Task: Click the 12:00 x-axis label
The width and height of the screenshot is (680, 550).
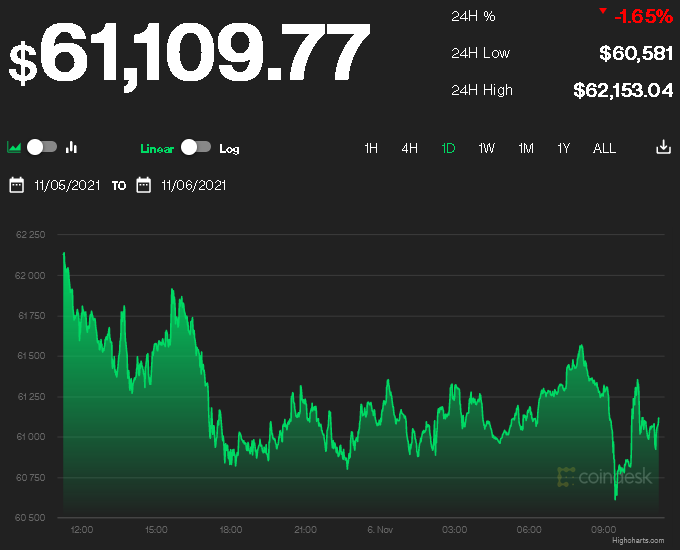Action: (x=82, y=530)
